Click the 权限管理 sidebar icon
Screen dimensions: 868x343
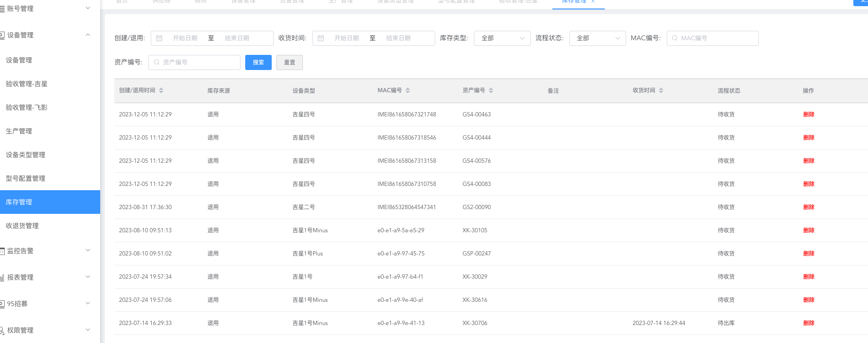click(x=2, y=330)
